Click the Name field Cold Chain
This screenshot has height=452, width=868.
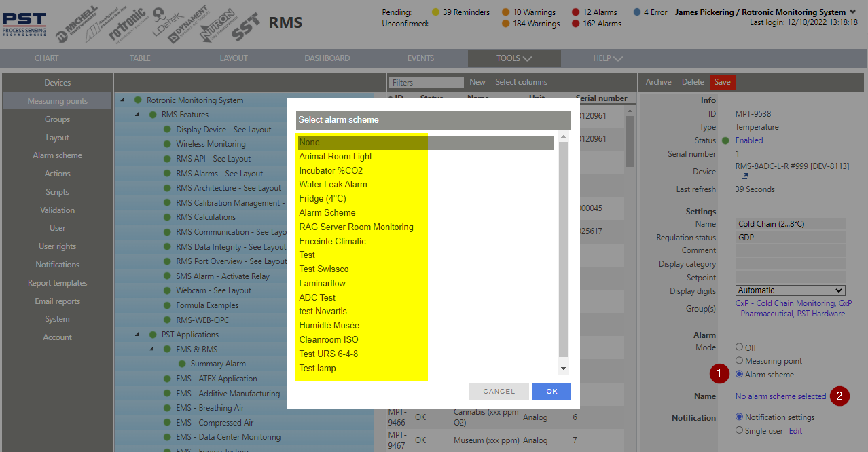point(791,224)
